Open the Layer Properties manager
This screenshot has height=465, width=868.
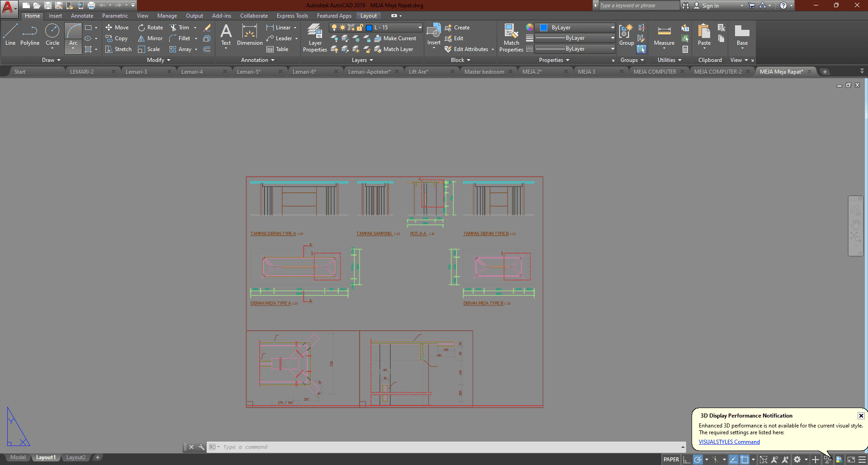click(x=315, y=38)
